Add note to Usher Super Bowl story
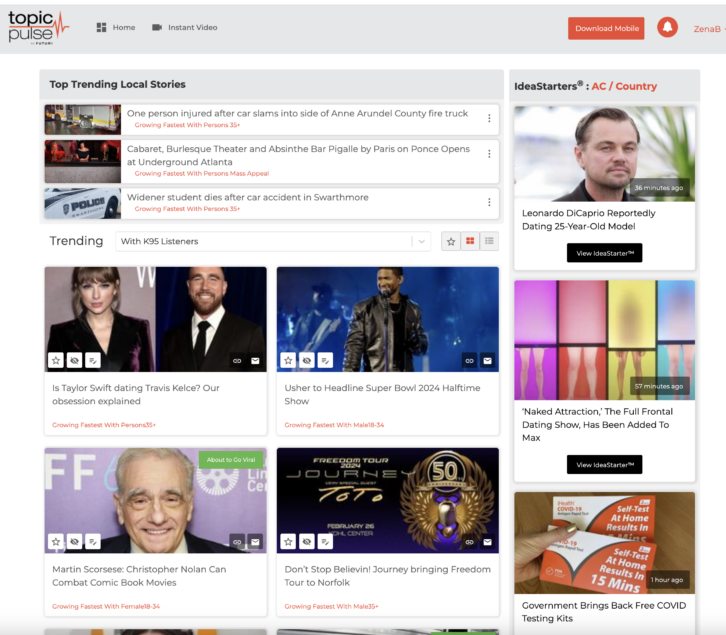The height and width of the screenshot is (635, 726). (x=325, y=360)
